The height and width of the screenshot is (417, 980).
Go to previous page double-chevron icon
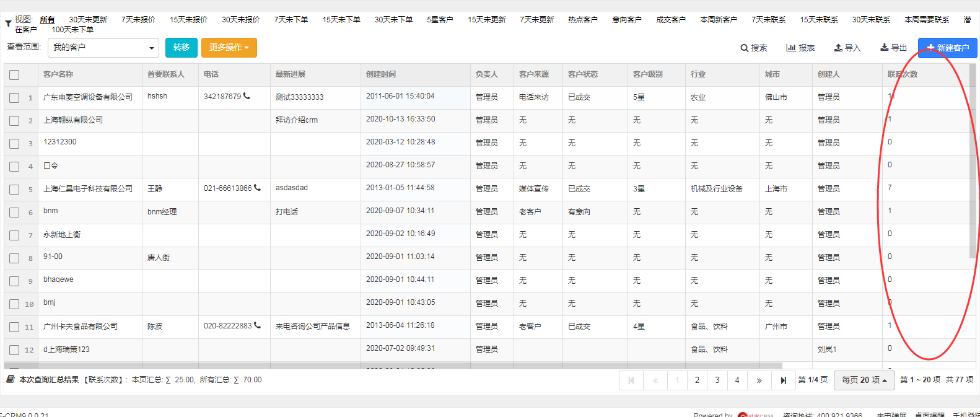[655, 380]
